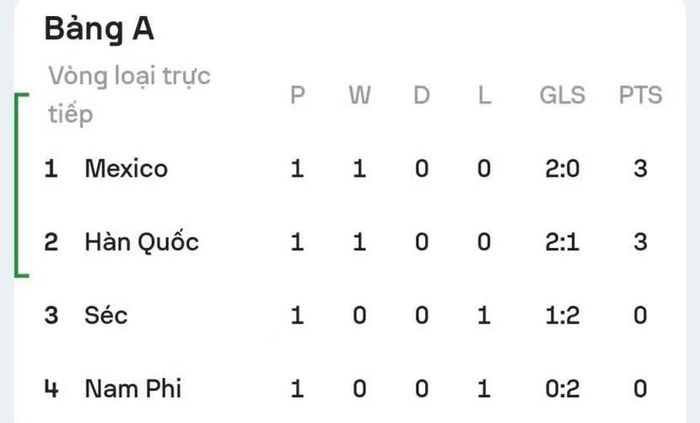Click the P column header
This screenshot has height=423, width=700.
pyautogui.click(x=298, y=95)
